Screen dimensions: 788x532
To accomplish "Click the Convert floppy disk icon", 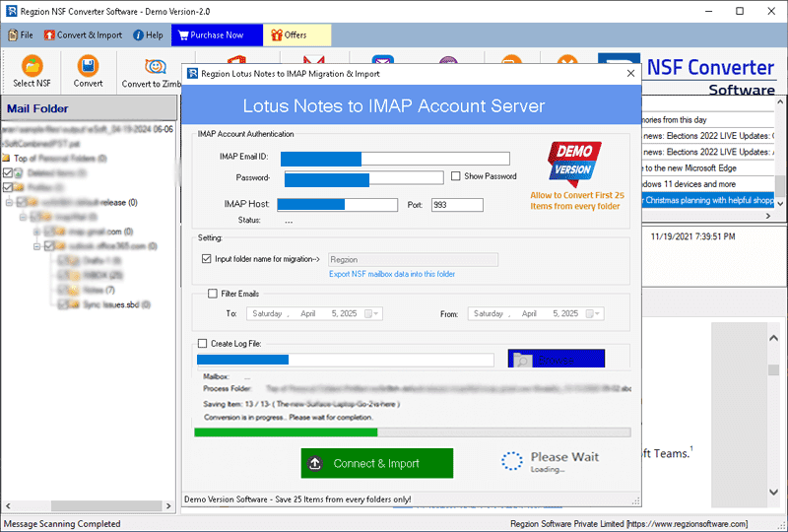I will coord(88,67).
